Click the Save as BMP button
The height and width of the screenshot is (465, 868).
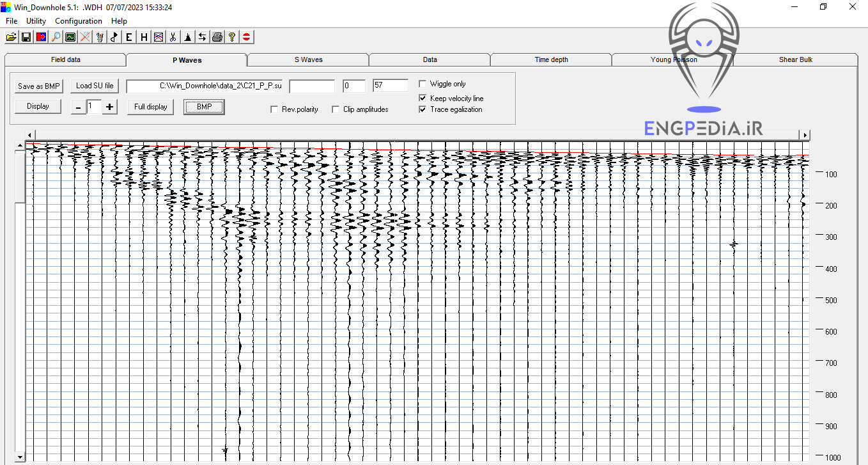click(39, 86)
